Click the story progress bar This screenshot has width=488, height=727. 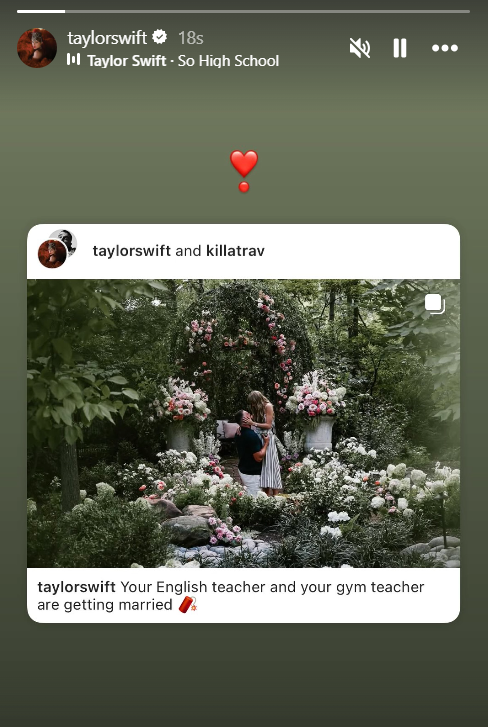[244, 11]
